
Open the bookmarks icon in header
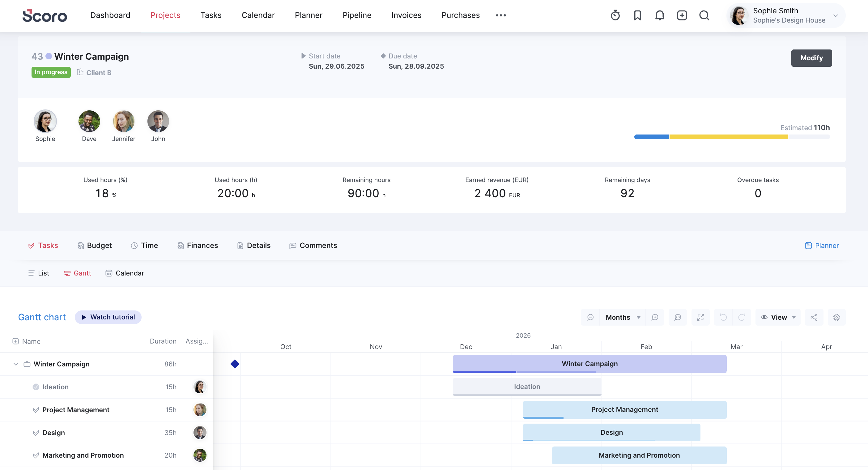(637, 15)
